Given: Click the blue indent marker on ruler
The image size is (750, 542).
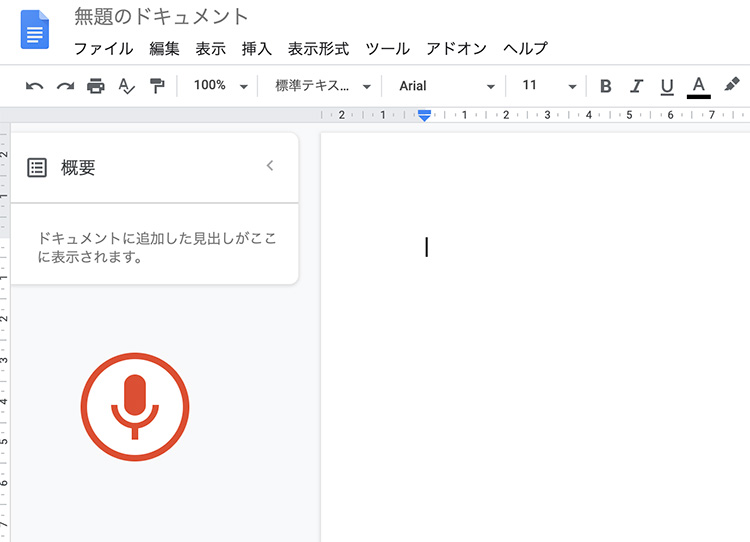Looking at the screenshot, I should click(424, 115).
